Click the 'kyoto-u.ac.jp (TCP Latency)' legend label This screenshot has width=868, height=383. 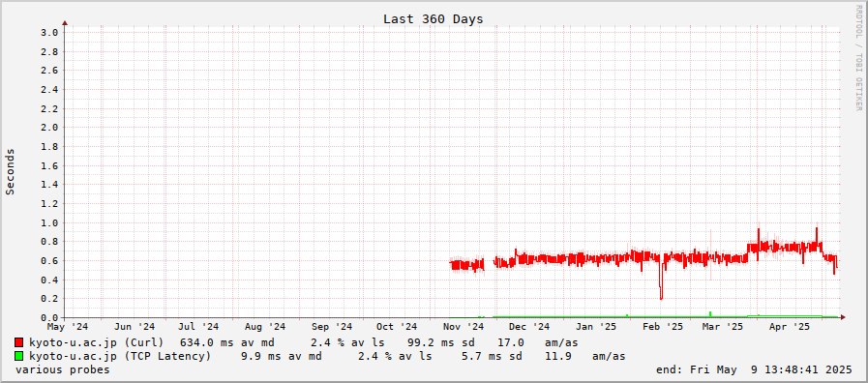(x=120, y=356)
